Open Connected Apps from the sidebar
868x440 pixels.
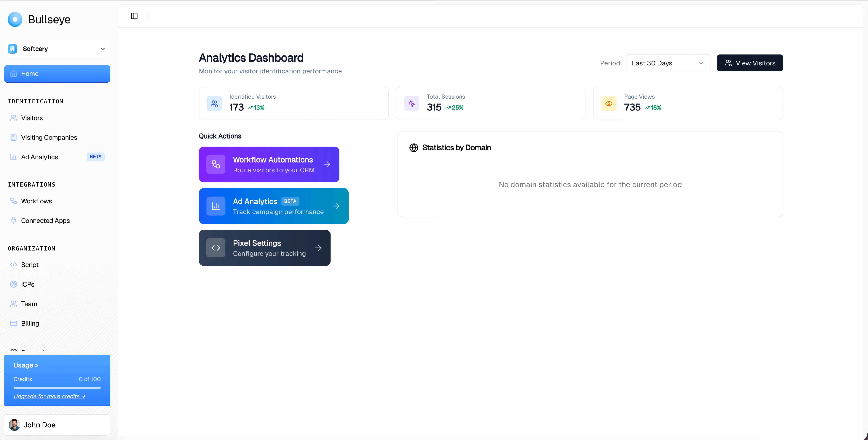point(45,220)
